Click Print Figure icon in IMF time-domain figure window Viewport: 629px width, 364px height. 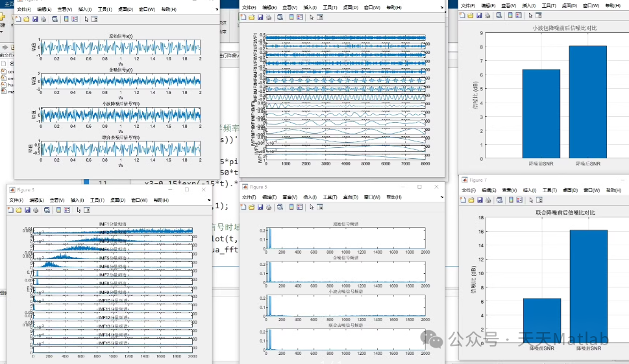[x=268, y=18]
